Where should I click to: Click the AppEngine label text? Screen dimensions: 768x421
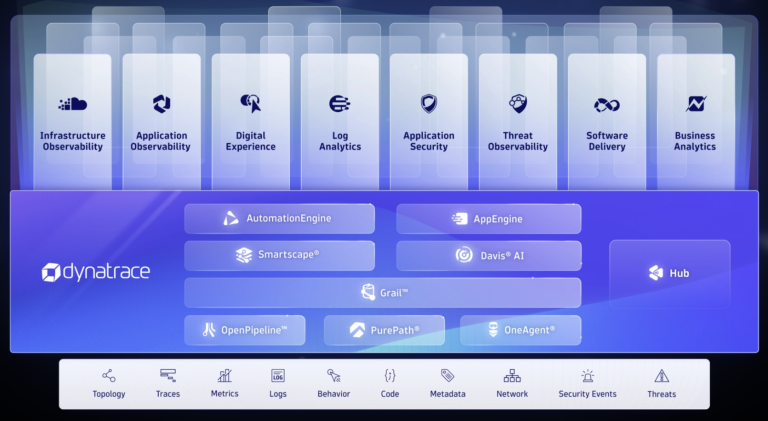point(498,219)
